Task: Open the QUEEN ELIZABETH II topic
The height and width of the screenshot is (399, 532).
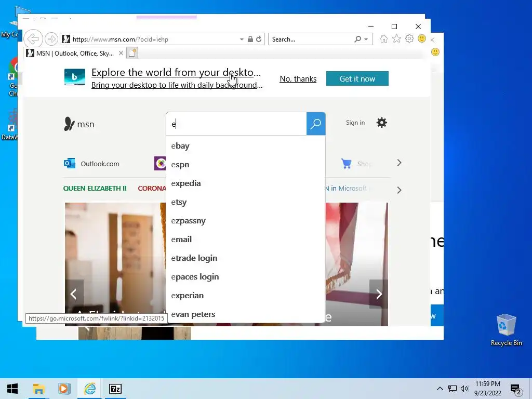Action: pos(95,188)
